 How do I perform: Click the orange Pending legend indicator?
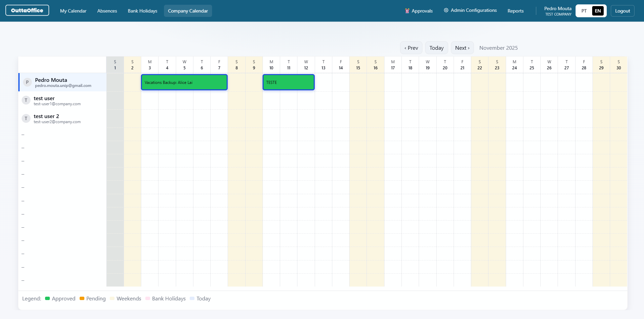click(82, 299)
